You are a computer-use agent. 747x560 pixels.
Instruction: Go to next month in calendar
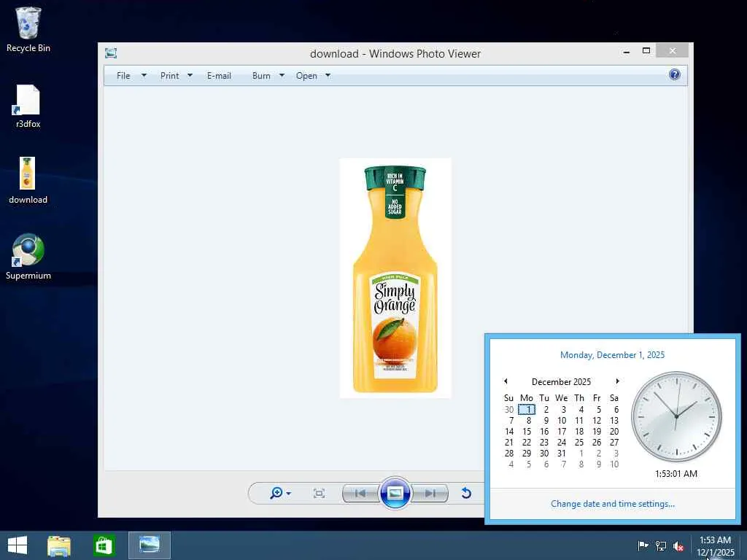[x=617, y=381]
